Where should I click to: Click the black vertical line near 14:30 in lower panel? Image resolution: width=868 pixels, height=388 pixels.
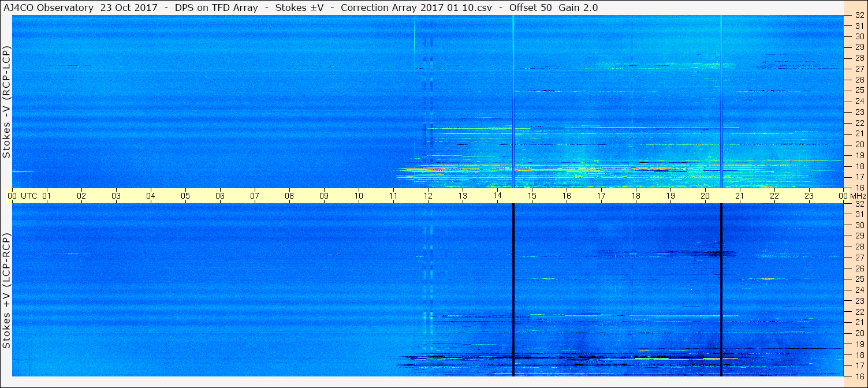click(513, 290)
